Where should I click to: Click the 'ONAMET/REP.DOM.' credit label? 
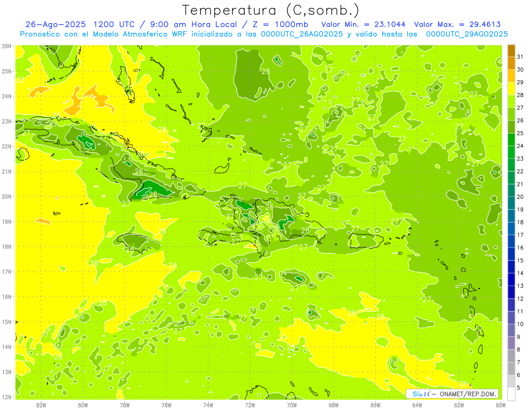(x=468, y=394)
